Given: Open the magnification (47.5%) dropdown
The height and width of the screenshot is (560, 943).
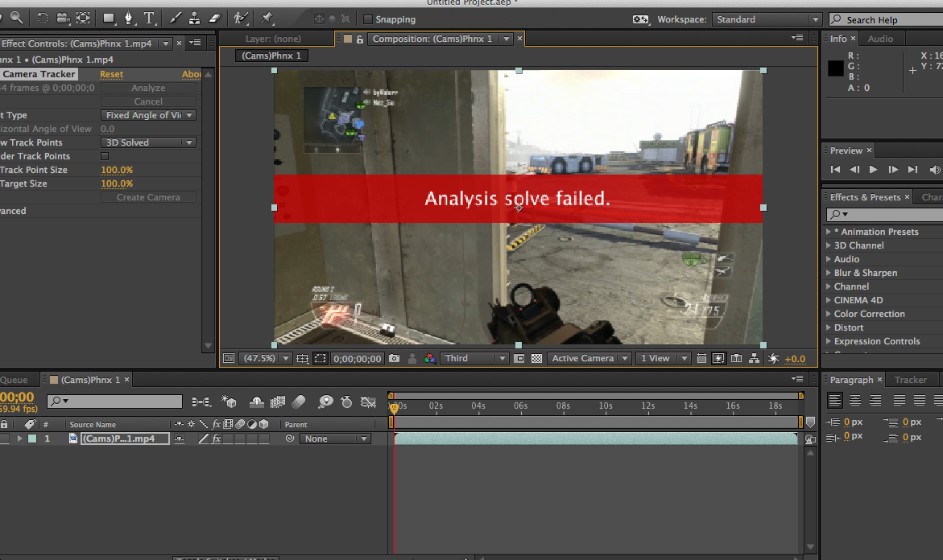Looking at the screenshot, I should pos(265,358).
